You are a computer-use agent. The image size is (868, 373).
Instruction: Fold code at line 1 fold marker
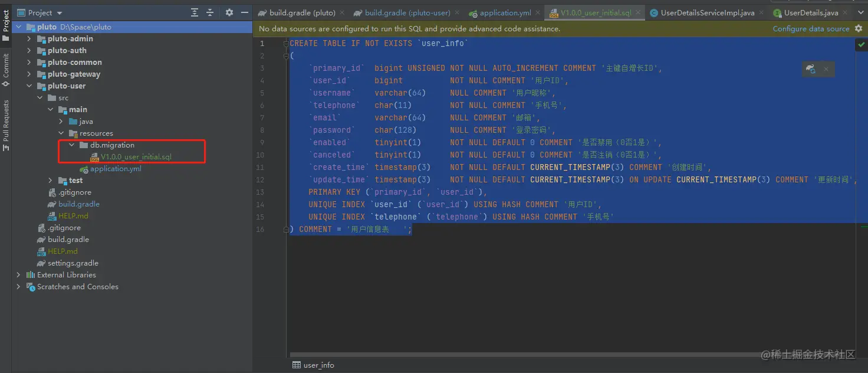(286, 43)
